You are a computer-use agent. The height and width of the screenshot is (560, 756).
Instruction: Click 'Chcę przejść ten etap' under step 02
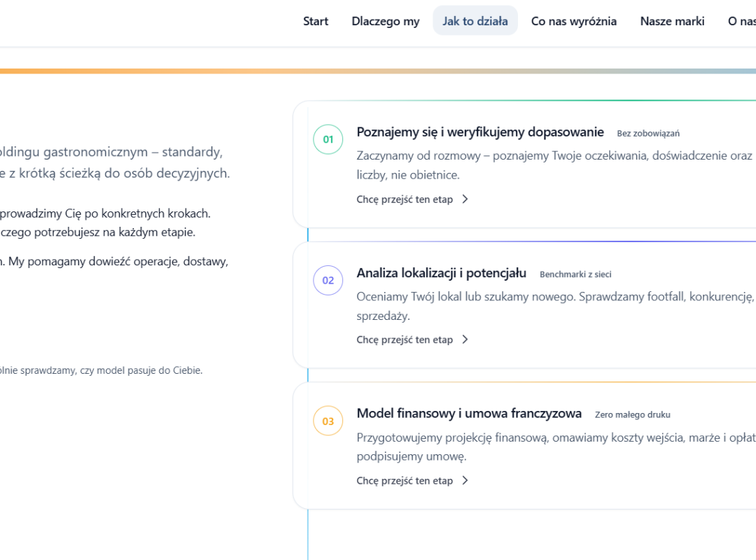click(405, 340)
